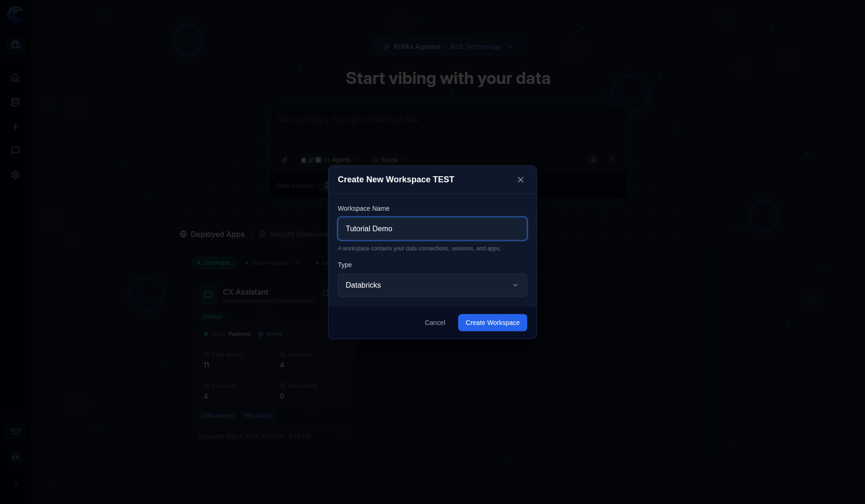Switch to the Deployed Apps tab
The height and width of the screenshot is (504, 865).
pyautogui.click(x=212, y=234)
